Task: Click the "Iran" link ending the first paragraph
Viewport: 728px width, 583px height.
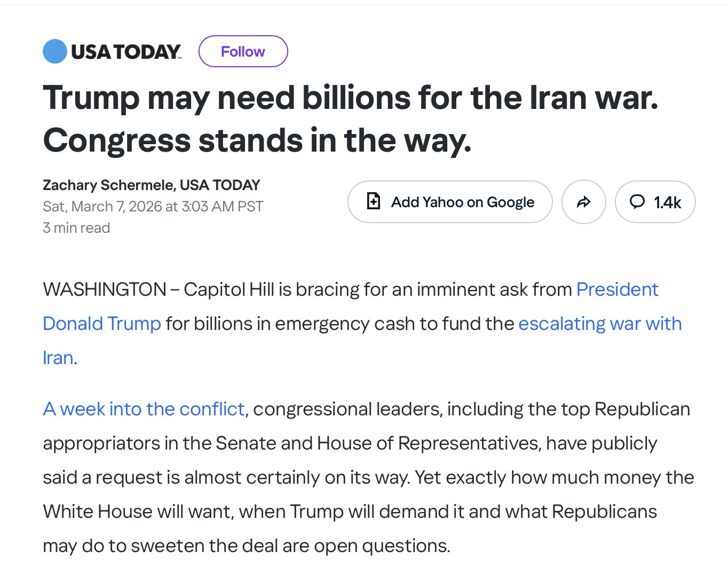Action: [58, 358]
